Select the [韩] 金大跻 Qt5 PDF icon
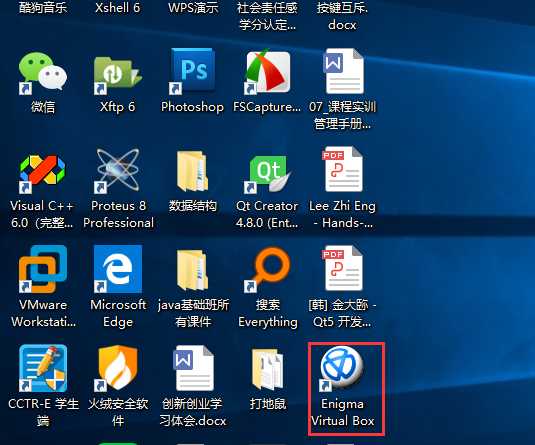 [x=342, y=269]
